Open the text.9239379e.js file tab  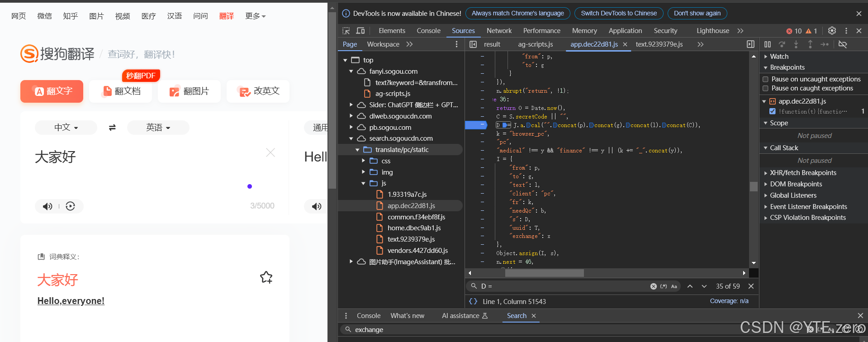(659, 44)
